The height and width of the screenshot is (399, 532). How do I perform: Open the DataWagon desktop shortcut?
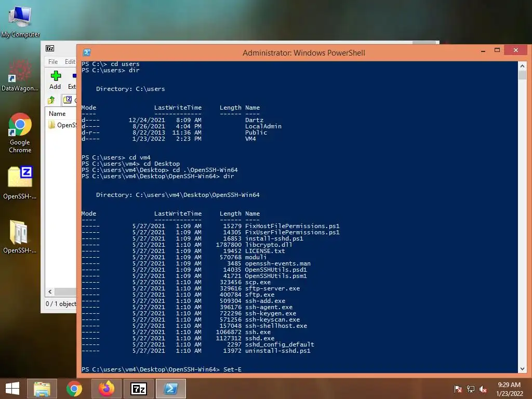pyautogui.click(x=20, y=75)
